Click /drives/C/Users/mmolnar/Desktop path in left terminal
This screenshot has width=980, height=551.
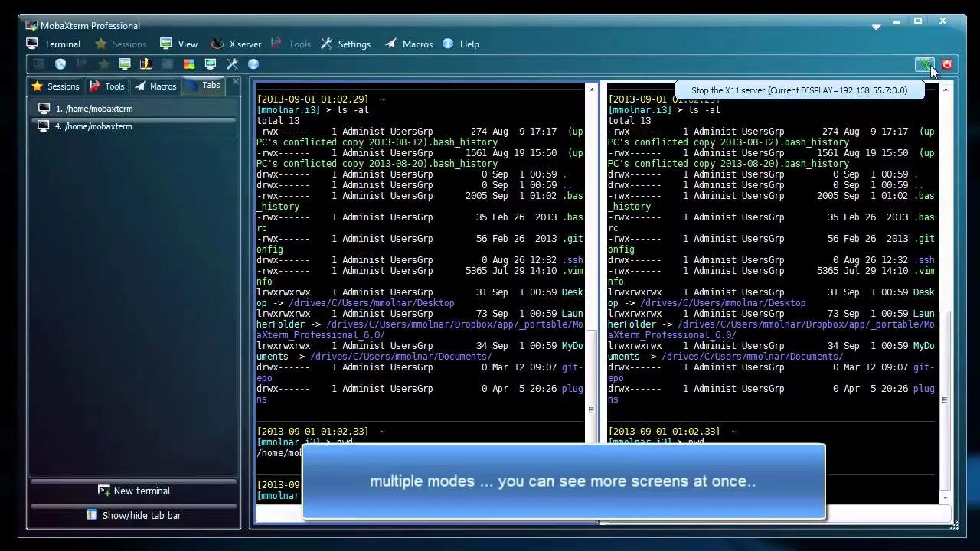click(x=371, y=302)
